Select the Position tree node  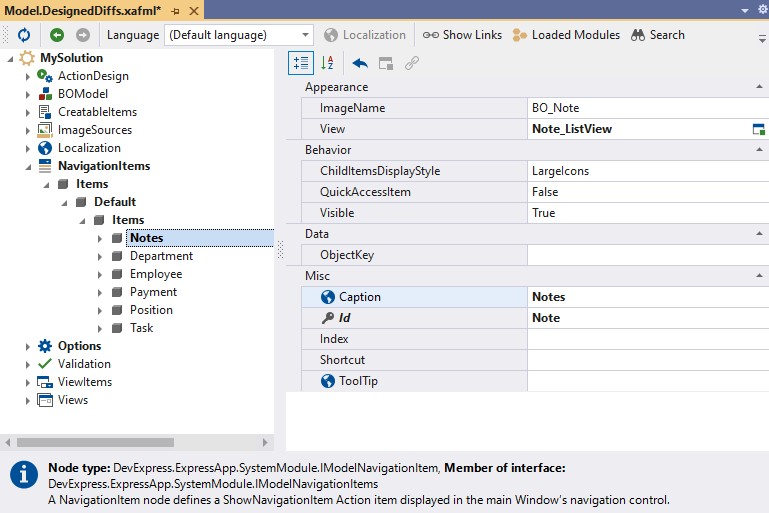(151, 310)
